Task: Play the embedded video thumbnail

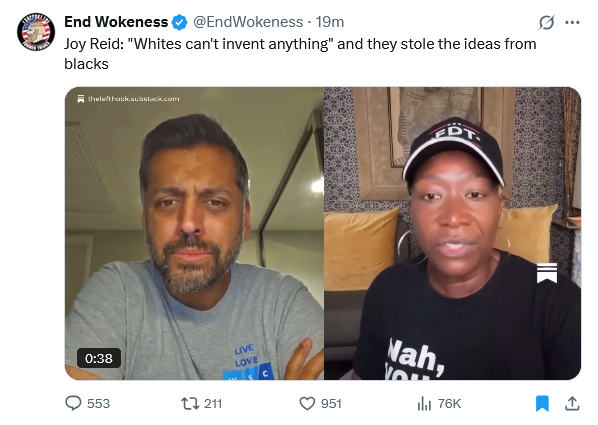Action: pyautogui.click(x=323, y=233)
